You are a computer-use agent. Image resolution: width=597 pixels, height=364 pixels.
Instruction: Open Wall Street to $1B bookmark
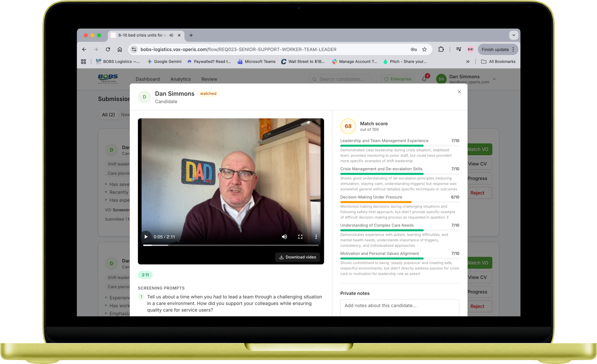(x=303, y=62)
